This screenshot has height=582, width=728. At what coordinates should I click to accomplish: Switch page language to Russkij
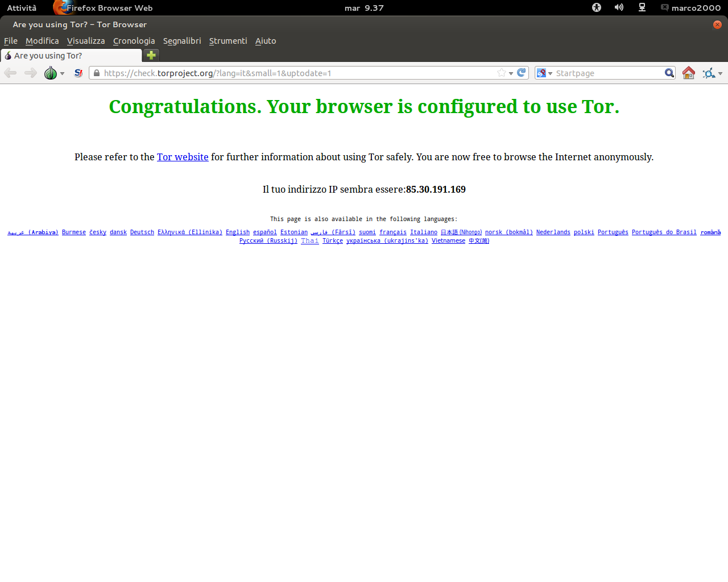[268, 240]
